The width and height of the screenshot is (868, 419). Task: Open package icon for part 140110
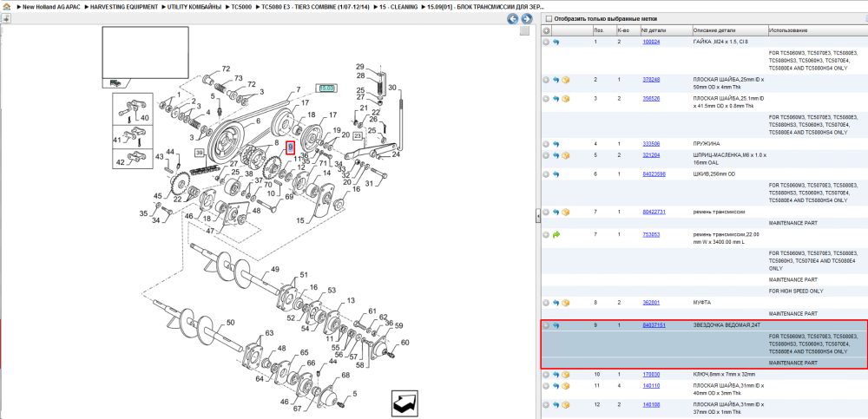566,386
